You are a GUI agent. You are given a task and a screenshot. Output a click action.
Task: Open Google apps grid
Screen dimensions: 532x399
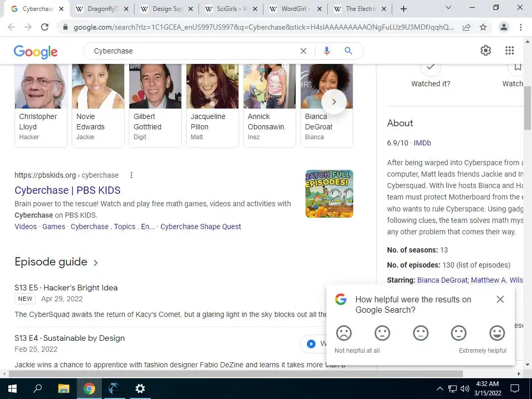(x=510, y=50)
